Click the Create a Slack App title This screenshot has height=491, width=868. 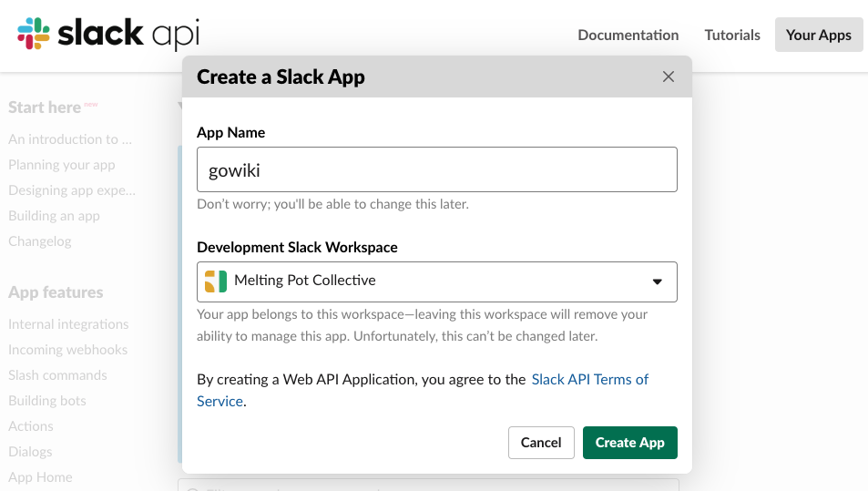coord(281,77)
